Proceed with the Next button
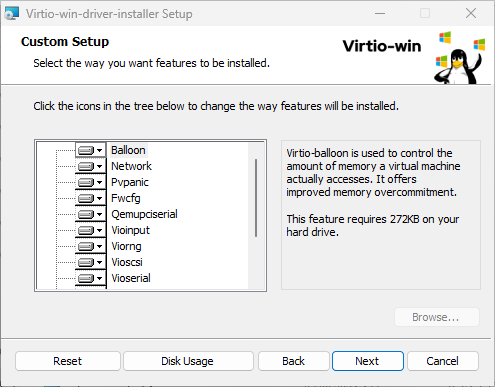The width and height of the screenshot is (495, 387). [x=368, y=361]
